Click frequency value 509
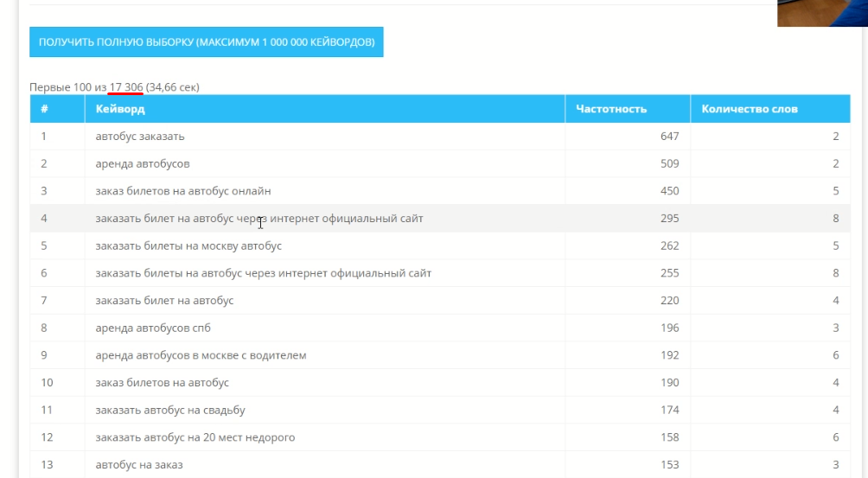868x478 pixels. pos(669,163)
